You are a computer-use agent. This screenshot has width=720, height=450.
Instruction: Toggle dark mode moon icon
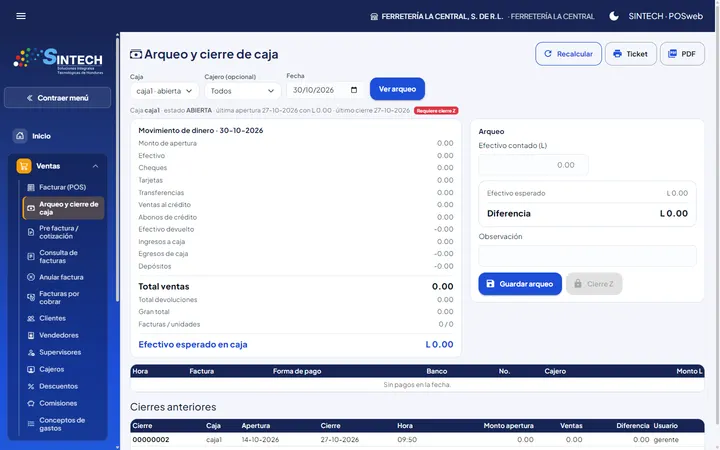click(x=613, y=16)
